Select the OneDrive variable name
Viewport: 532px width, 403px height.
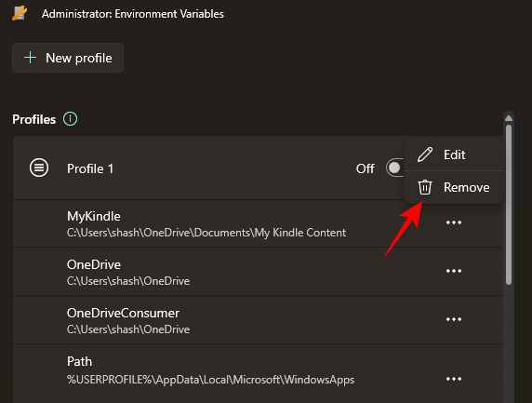pos(94,264)
